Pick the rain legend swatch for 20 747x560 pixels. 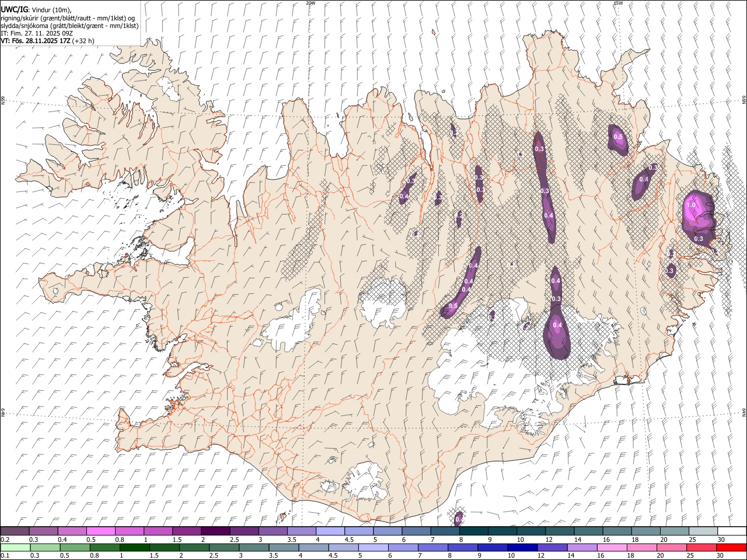click(671, 548)
